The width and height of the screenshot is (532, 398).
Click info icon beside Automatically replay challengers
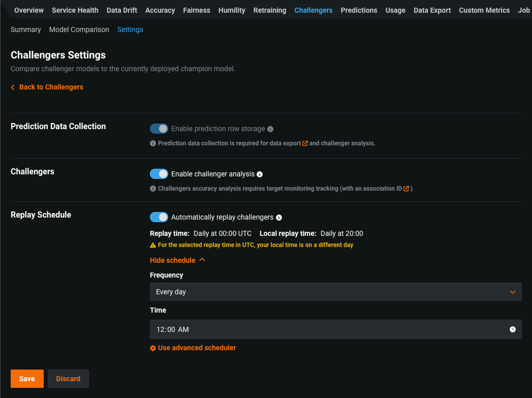click(x=279, y=218)
